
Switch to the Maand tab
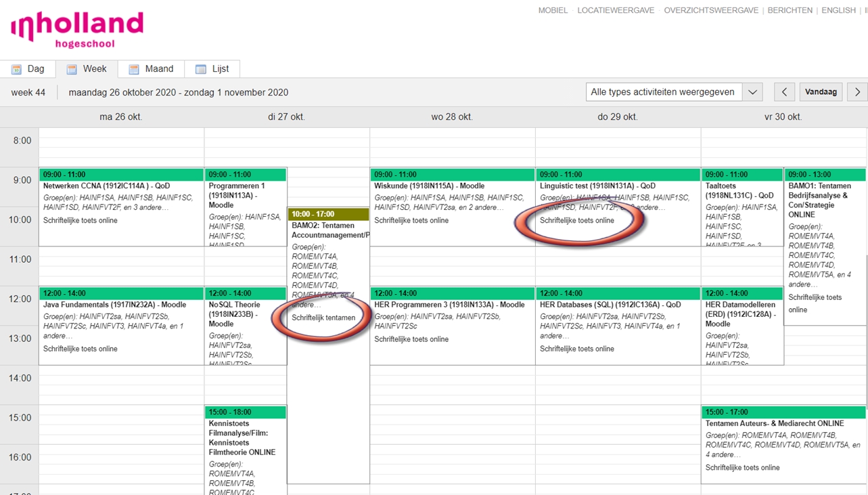pyautogui.click(x=152, y=69)
